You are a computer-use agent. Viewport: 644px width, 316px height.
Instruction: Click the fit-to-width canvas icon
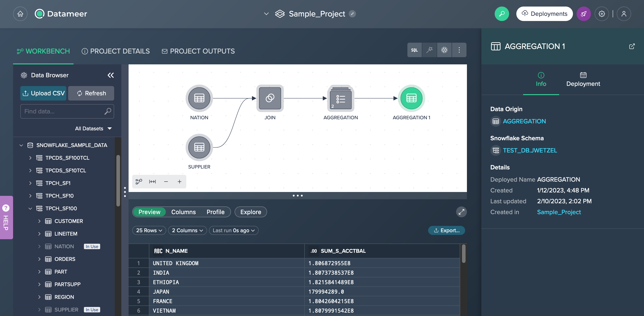click(x=152, y=182)
